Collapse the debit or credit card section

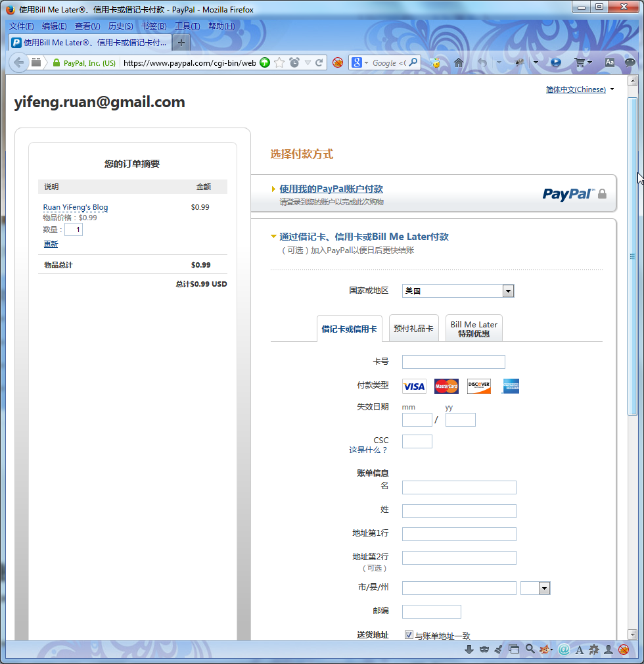click(363, 236)
